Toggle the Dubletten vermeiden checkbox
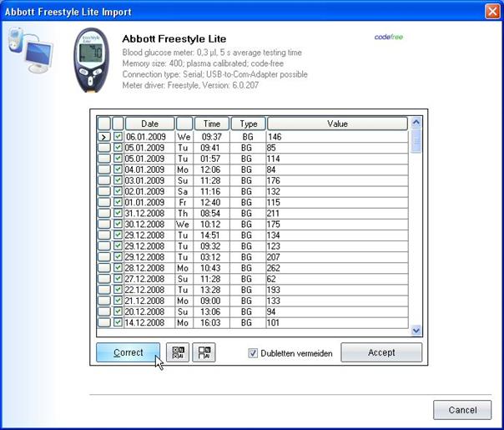 point(254,353)
